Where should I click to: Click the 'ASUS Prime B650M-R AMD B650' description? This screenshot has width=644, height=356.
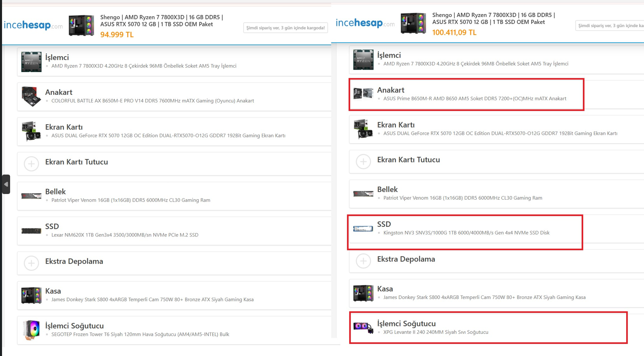(475, 98)
